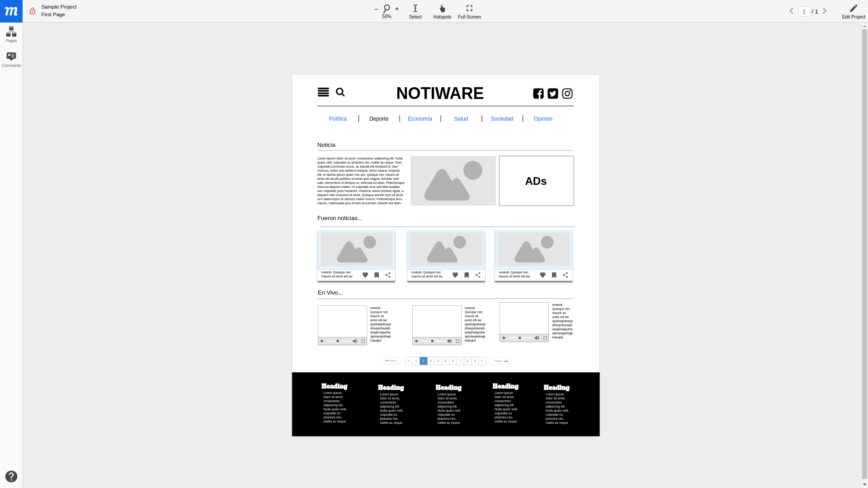The height and width of the screenshot is (488, 868).
Task: Play the second En Vivo video
Action: point(417,341)
